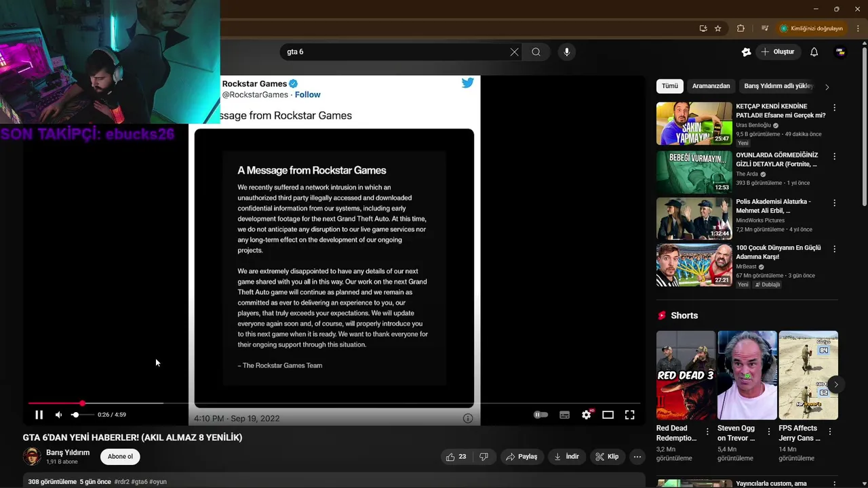Click the Follow link in the tweet

coord(308,95)
